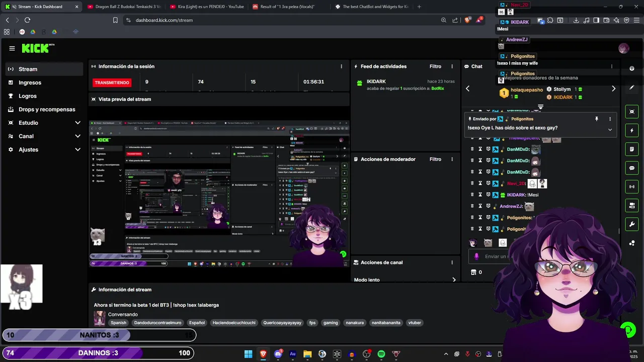This screenshot has height=362, width=644.
Task: Click holaquepasho in top donors
Action: pos(527,90)
